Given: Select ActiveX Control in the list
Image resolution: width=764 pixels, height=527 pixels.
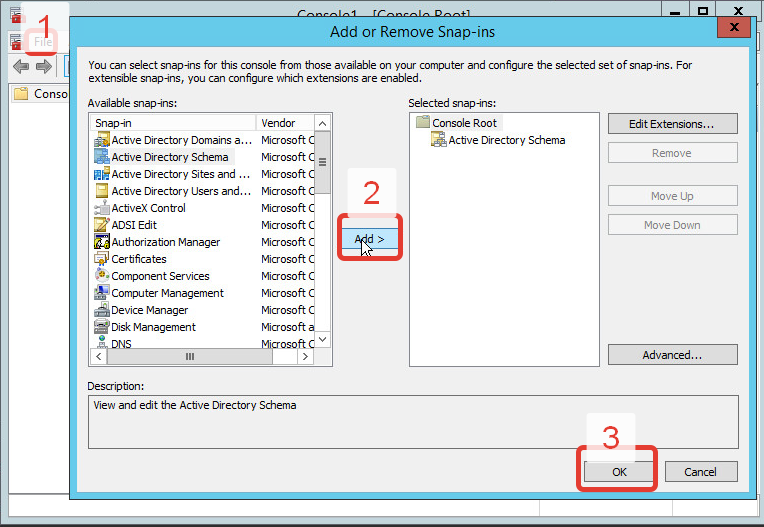Looking at the screenshot, I should (149, 208).
